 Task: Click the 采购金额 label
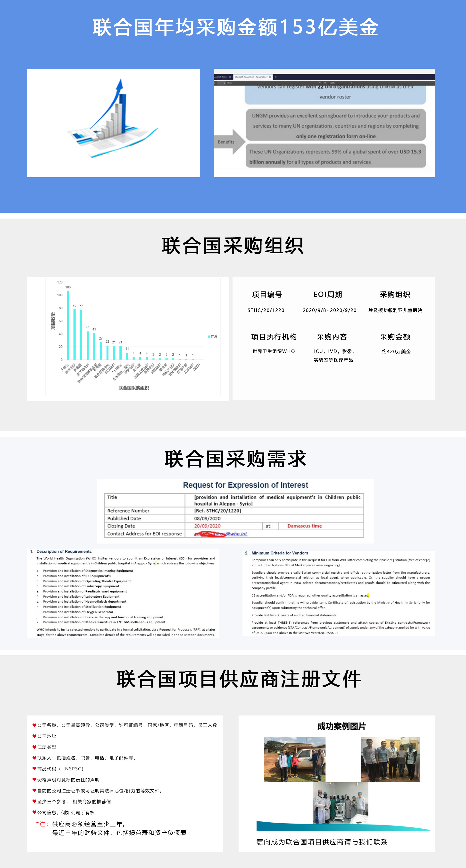pos(395,337)
